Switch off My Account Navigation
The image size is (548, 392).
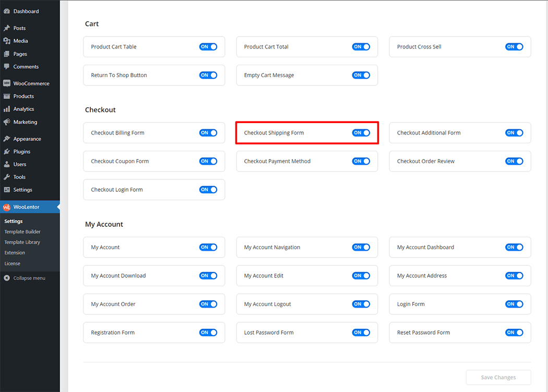[361, 248]
